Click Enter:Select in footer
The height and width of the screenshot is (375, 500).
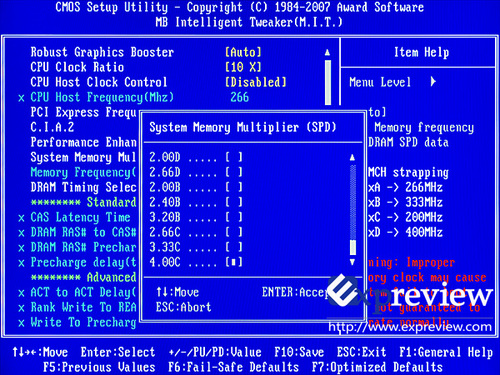tap(118, 352)
